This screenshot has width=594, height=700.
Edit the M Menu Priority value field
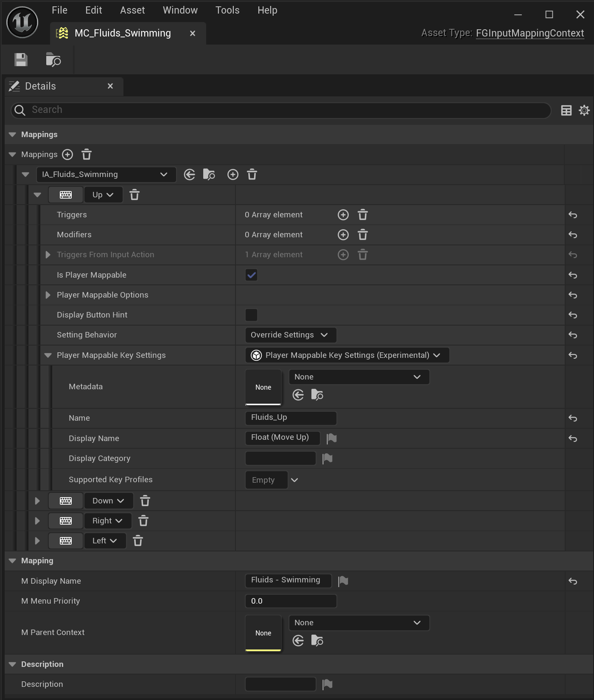pos(291,601)
